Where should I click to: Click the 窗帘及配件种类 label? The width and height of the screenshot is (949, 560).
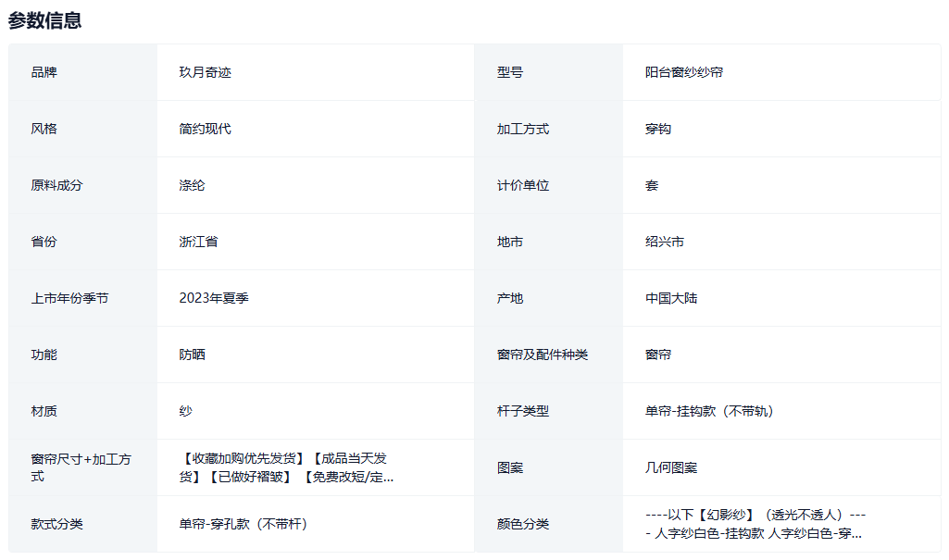542,355
